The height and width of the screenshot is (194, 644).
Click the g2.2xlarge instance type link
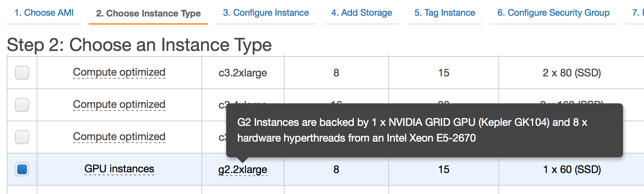pos(243,170)
